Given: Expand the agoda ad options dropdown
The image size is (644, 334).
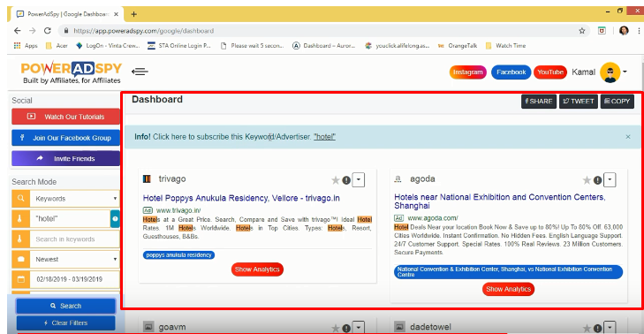Looking at the screenshot, I should pyautogui.click(x=610, y=180).
